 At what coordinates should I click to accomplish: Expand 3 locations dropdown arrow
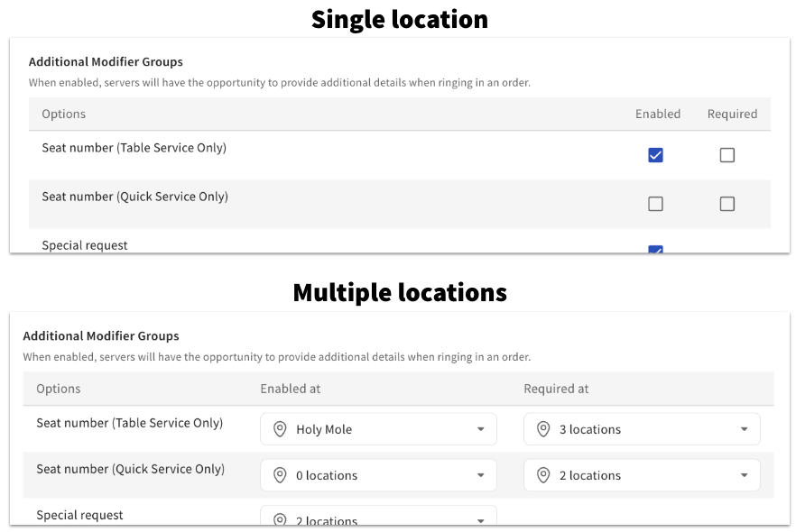[744, 429]
